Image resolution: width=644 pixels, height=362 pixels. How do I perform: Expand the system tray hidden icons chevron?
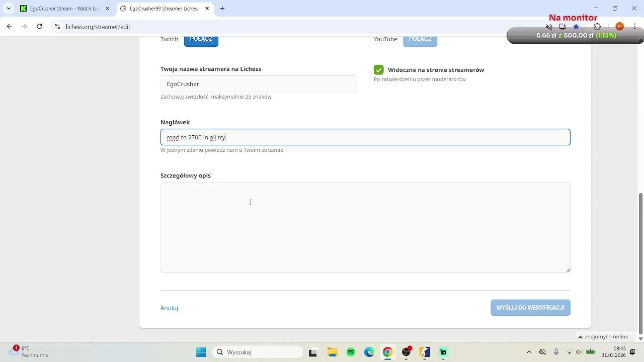529,352
